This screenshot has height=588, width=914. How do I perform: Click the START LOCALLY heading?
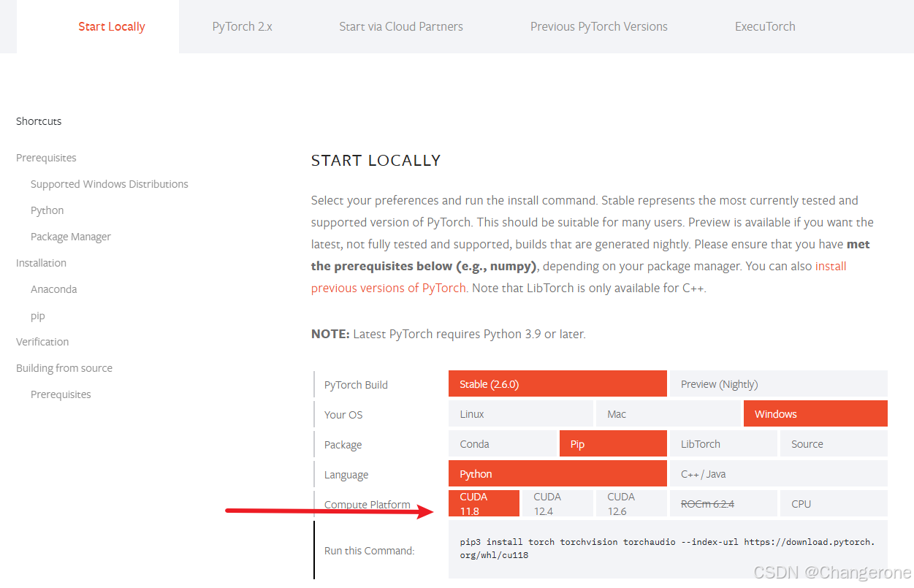point(376,160)
